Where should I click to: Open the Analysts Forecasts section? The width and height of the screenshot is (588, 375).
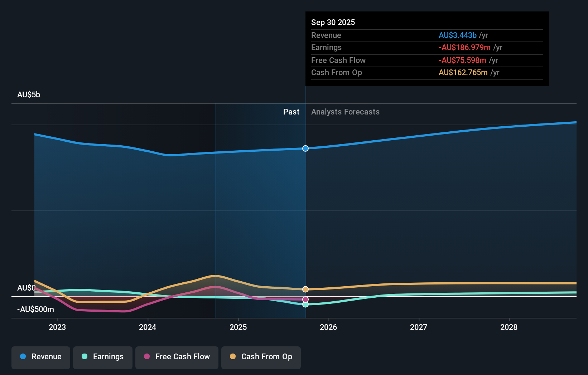pos(345,112)
